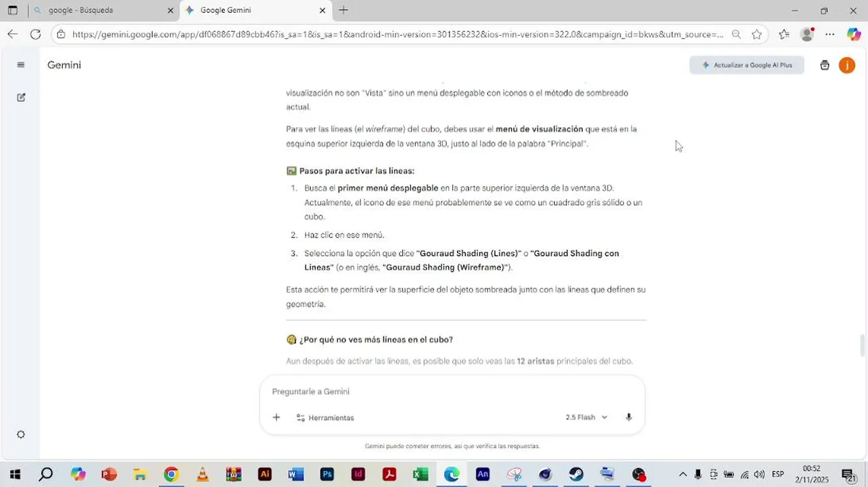This screenshot has height=487, width=868.
Task: Open the zoom magnifier in address bar
Action: (x=736, y=34)
